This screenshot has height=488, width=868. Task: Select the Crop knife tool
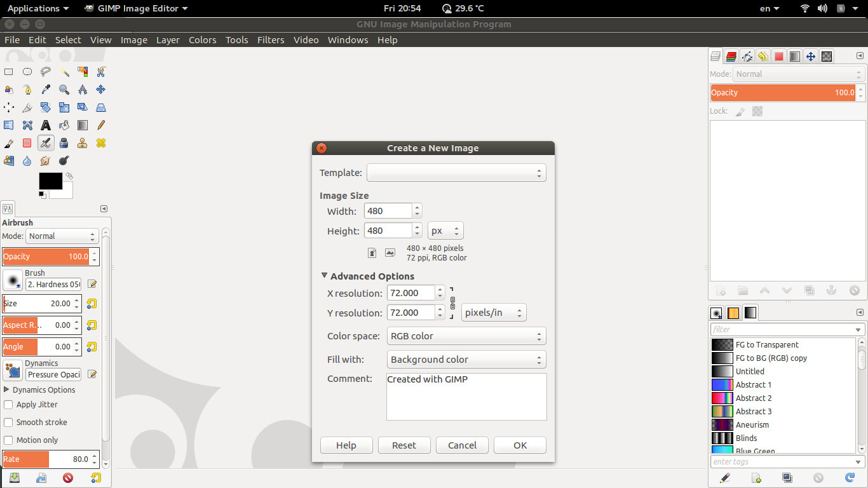click(27, 107)
